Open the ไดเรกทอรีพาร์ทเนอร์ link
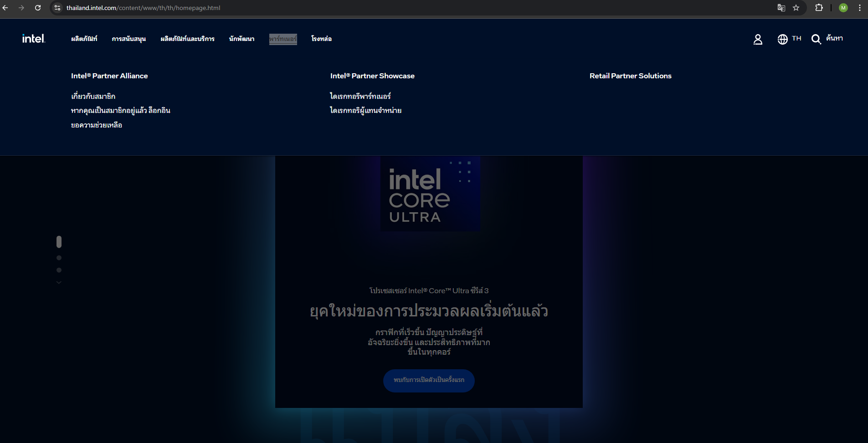The height and width of the screenshot is (443, 868). click(x=360, y=96)
